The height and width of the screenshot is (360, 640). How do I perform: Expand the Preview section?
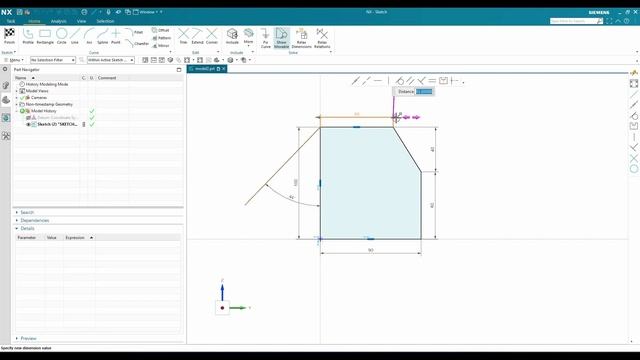(x=17, y=338)
